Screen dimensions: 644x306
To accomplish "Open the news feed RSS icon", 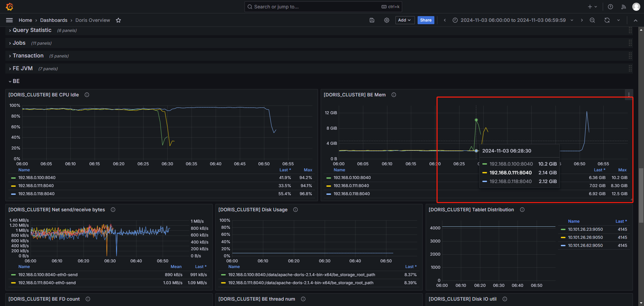I will pyautogui.click(x=624, y=7).
